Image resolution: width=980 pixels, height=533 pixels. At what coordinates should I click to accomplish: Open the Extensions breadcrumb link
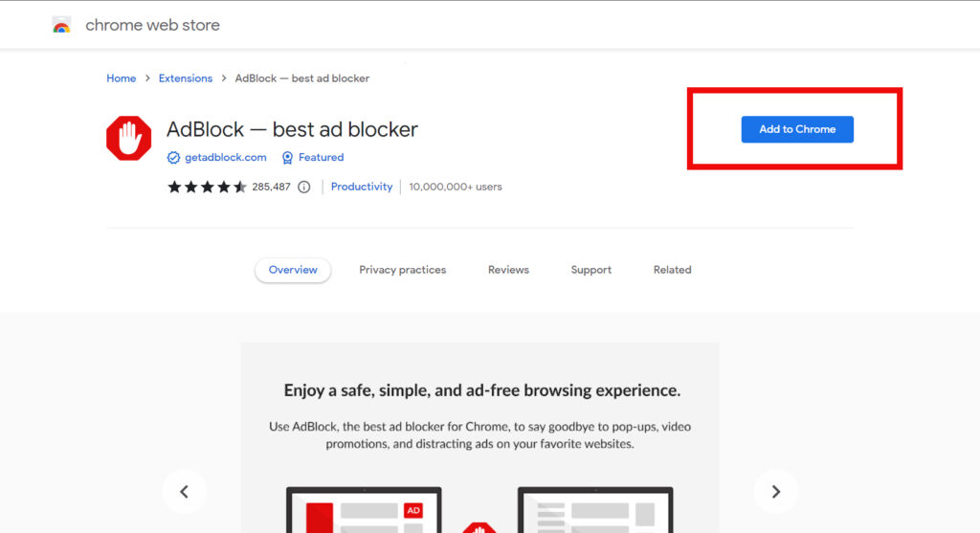pos(186,78)
